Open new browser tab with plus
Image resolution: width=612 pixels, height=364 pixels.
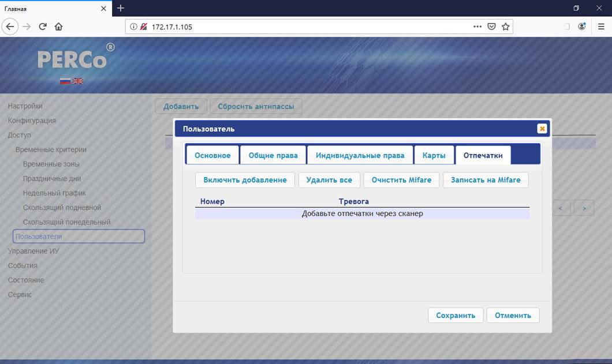pyautogui.click(x=121, y=8)
